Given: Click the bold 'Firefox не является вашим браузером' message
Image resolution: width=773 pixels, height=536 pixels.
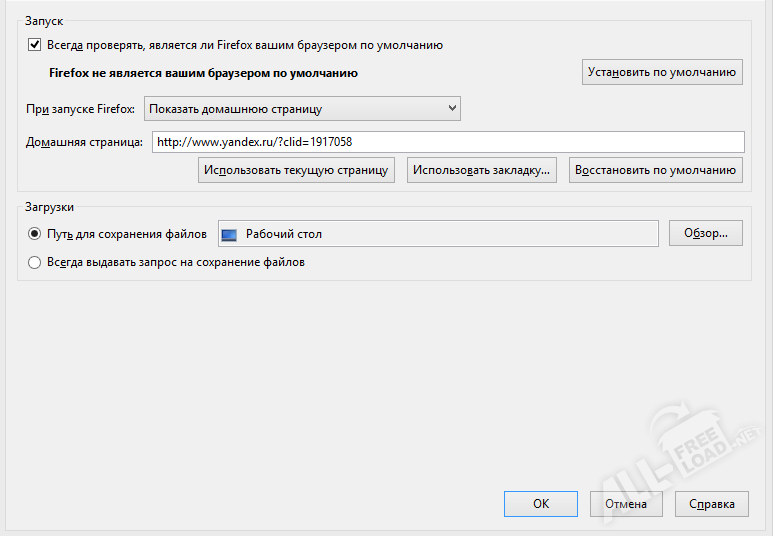Looking at the screenshot, I should [204, 73].
